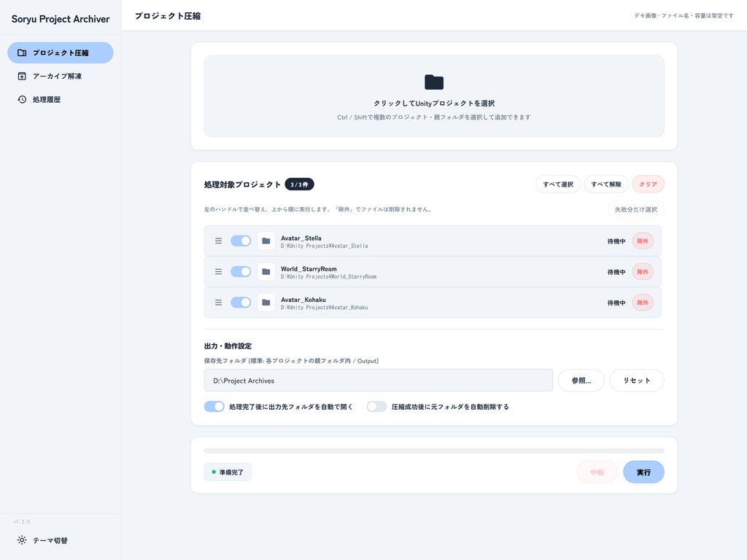Click the D:\Project Archives output folder field

click(x=379, y=381)
